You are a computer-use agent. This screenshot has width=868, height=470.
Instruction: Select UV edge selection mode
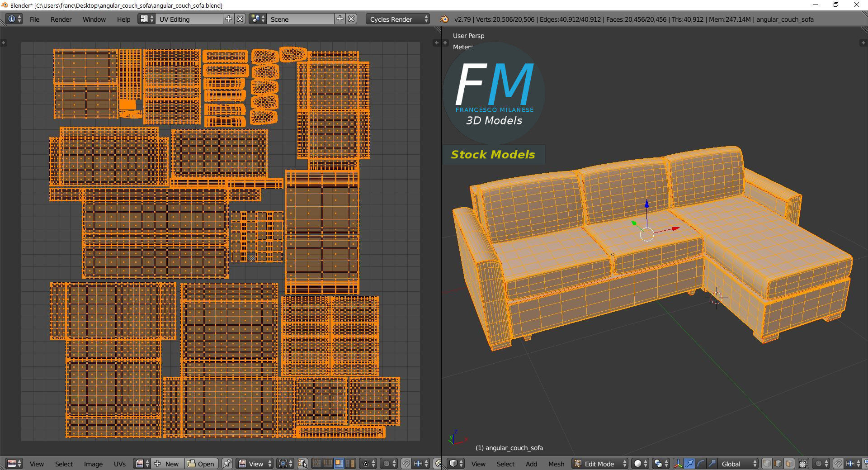click(327, 464)
